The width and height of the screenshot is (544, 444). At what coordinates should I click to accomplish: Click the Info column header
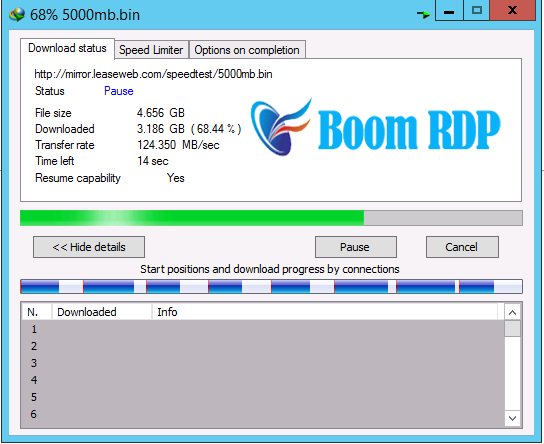(325, 312)
